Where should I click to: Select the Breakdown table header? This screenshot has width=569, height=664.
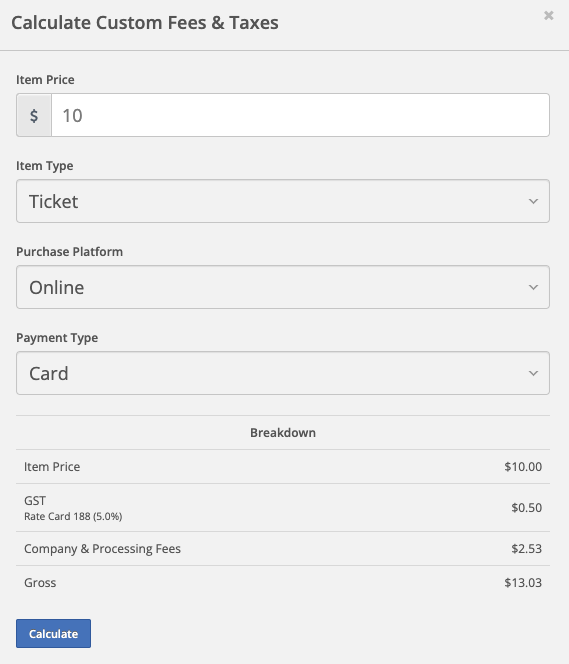(x=283, y=432)
